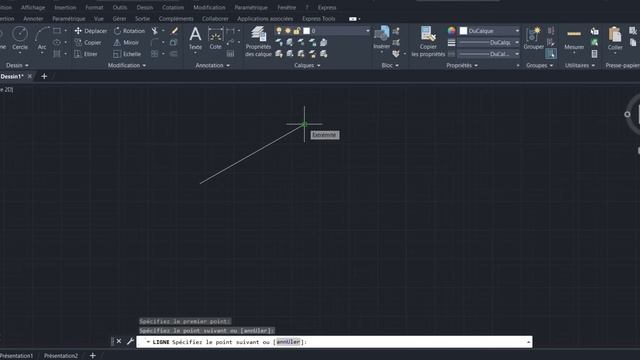640x360 pixels.
Task: Activate the Rotation tool
Action: [x=129, y=31]
